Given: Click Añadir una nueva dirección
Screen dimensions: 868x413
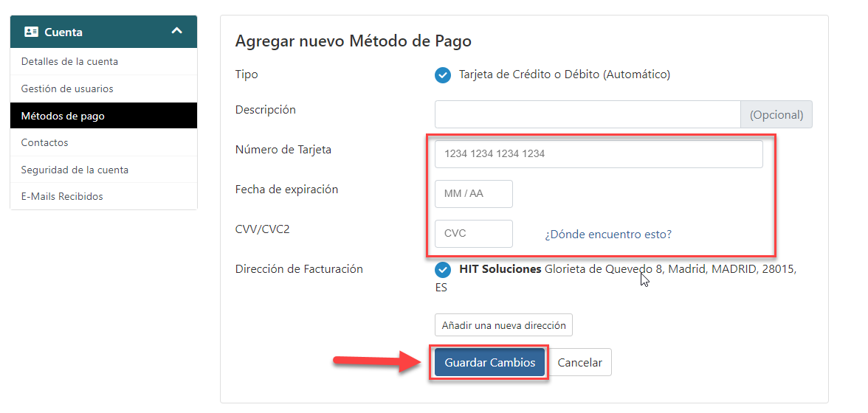Looking at the screenshot, I should [x=503, y=325].
